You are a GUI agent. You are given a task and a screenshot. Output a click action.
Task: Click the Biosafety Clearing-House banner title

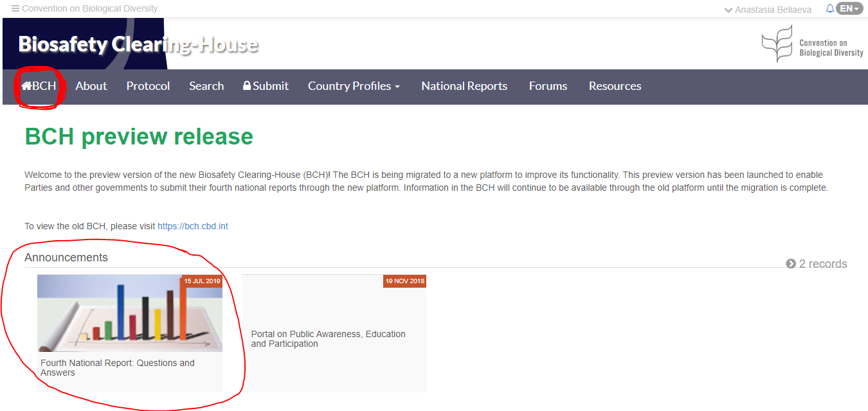click(x=138, y=44)
